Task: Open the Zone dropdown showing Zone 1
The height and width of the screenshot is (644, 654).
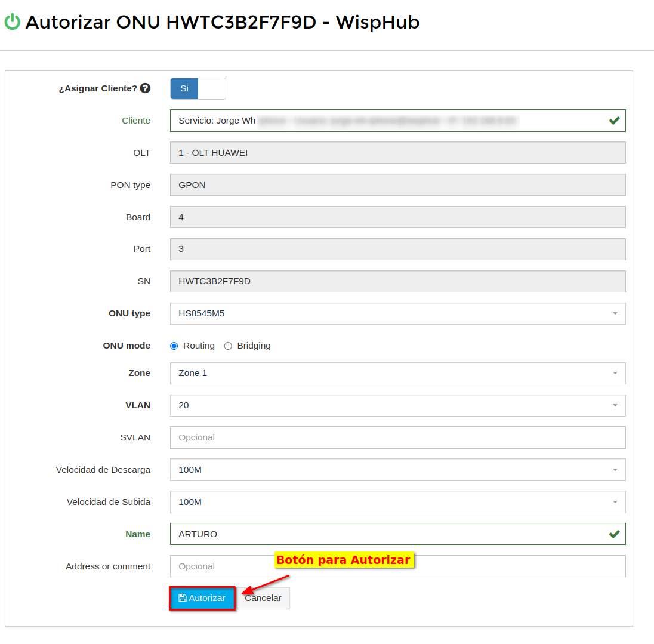Action: pos(397,373)
